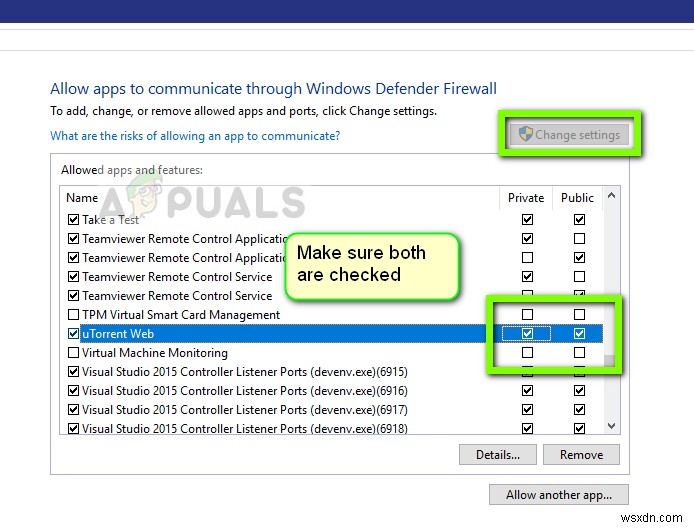
Task: Click the Details... button
Action: coord(497,455)
